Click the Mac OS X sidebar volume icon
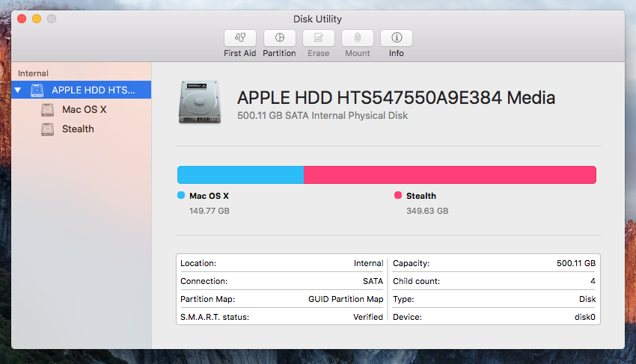The width and height of the screenshot is (636, 364). pyautogui.click(x=47, y=109)
